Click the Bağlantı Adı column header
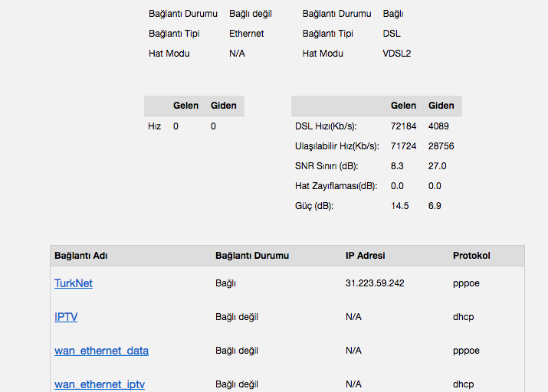The image size is (548, 392). pos(80,256)
